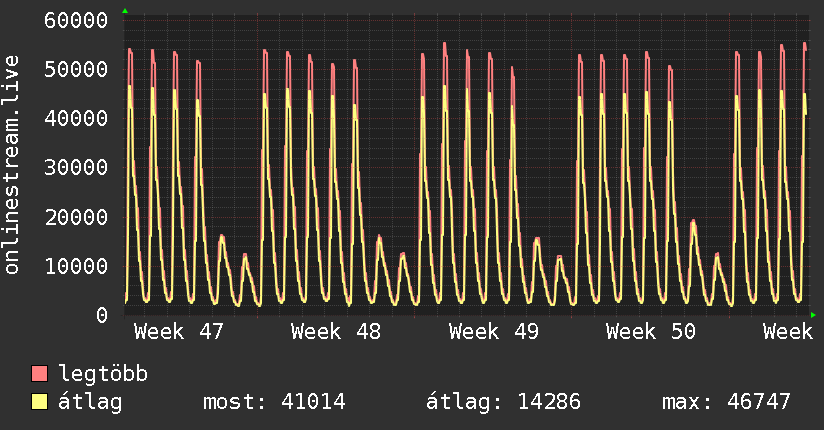Viewport: 824px width, 430px height.
Task: Click the Week 50 axis label
Action: (651, 332)
